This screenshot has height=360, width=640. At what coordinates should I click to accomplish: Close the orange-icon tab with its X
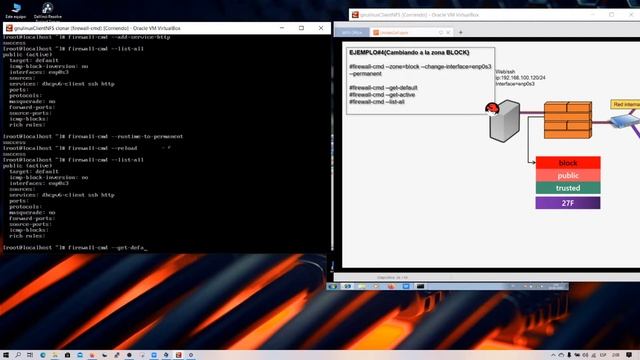(448, 32)
